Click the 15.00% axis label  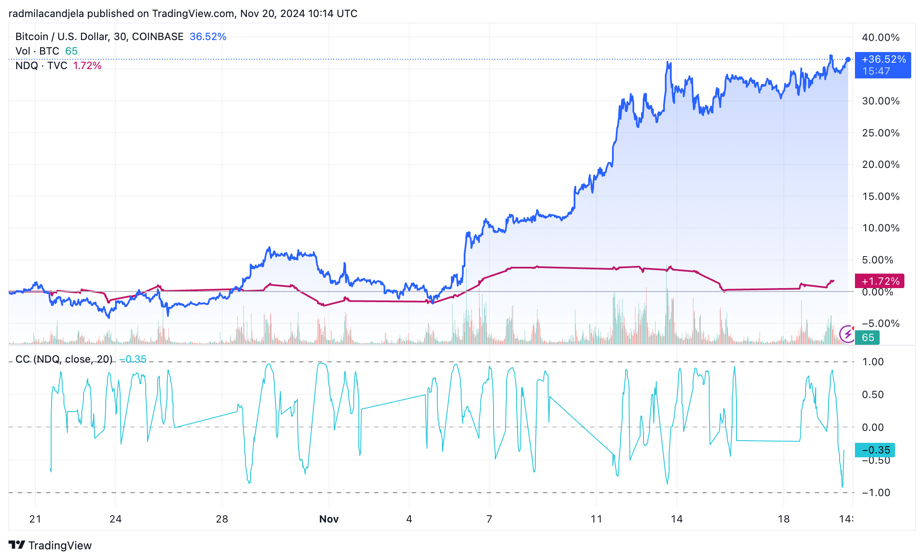[881, 196]
